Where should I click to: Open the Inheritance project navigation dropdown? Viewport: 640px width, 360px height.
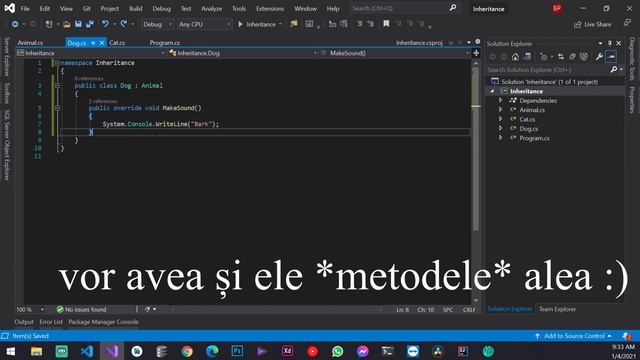coord(91,53)
